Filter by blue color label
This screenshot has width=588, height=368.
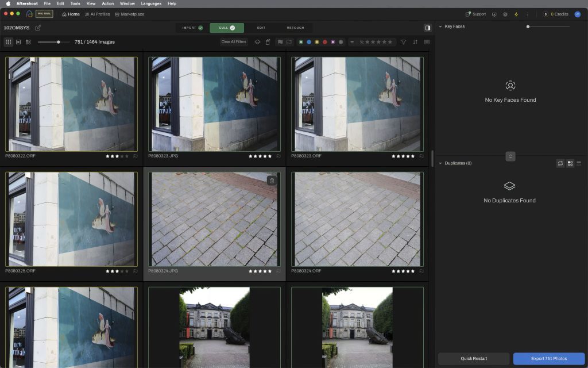pos(309,42)
